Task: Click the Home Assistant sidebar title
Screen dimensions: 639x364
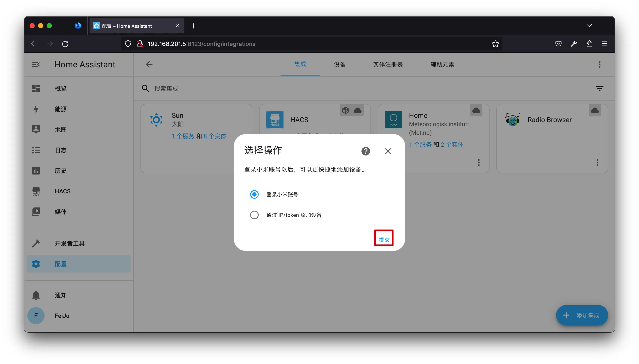Action: [x=85, y=65]
